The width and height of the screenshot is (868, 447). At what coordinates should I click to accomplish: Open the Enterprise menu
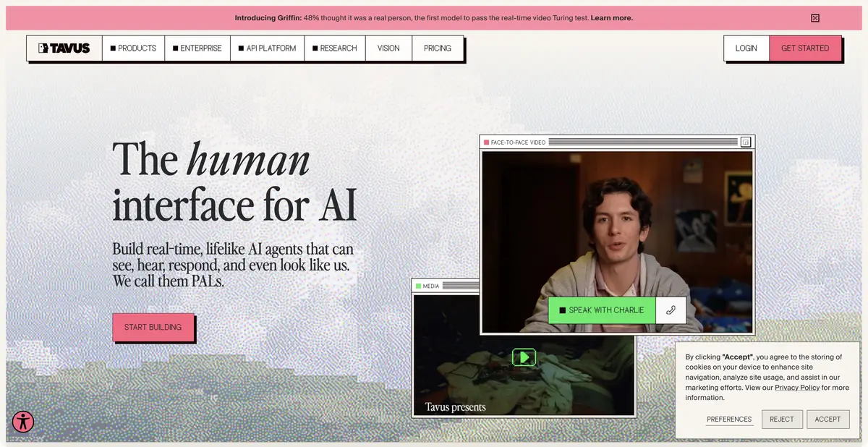coord(197,48)
